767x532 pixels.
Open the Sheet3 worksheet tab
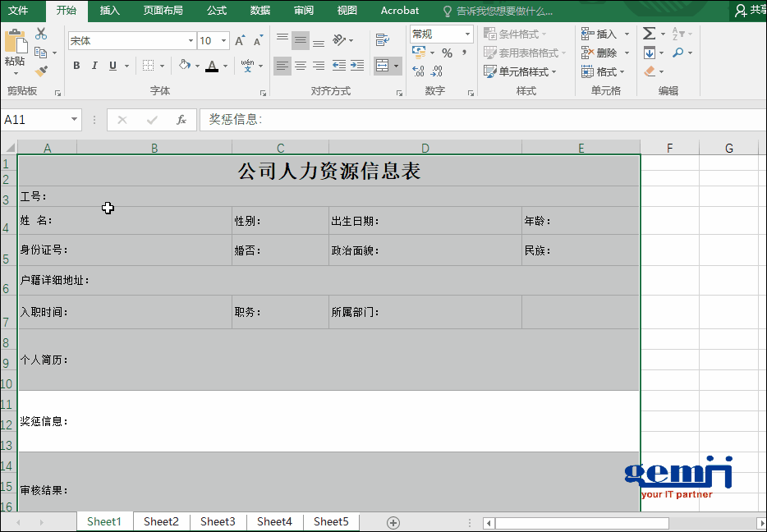(x=218, y=521)
